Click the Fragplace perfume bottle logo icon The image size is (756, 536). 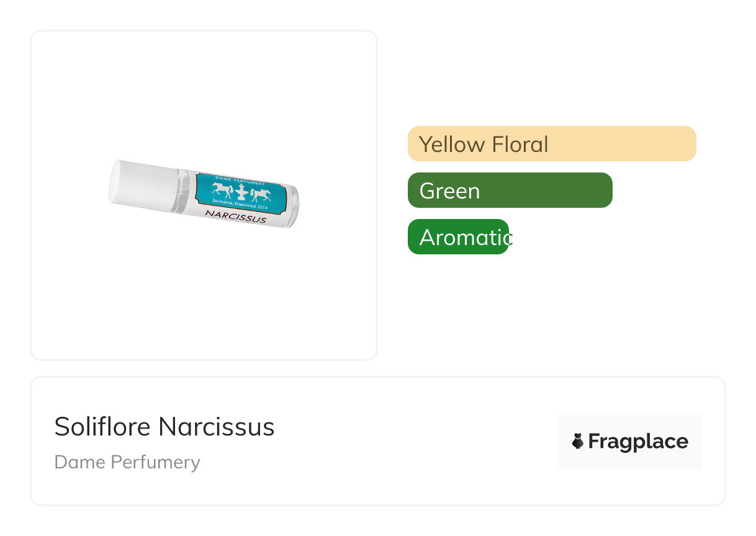pyautogui.click(x=578, y=442)
